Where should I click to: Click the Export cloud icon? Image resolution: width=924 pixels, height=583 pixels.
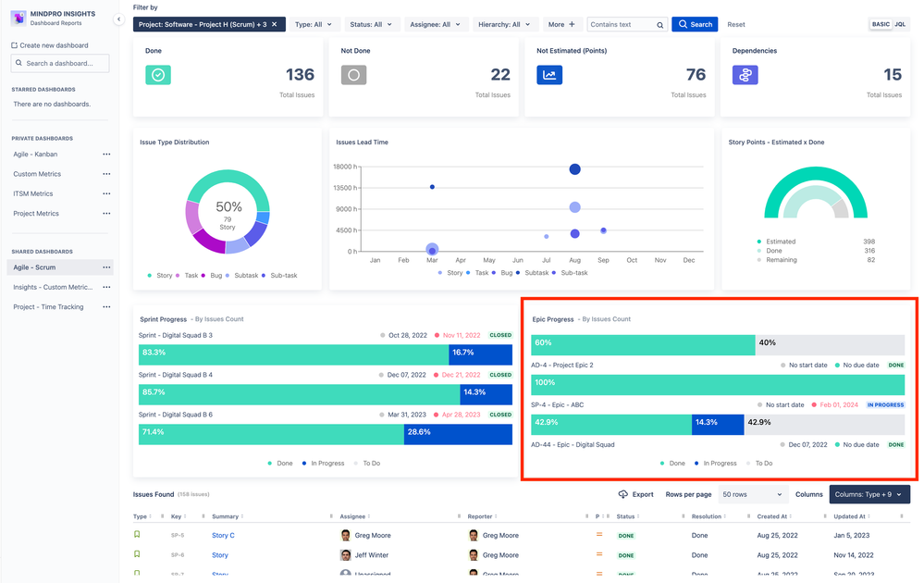pyautogui.click(x=622, y=494)
